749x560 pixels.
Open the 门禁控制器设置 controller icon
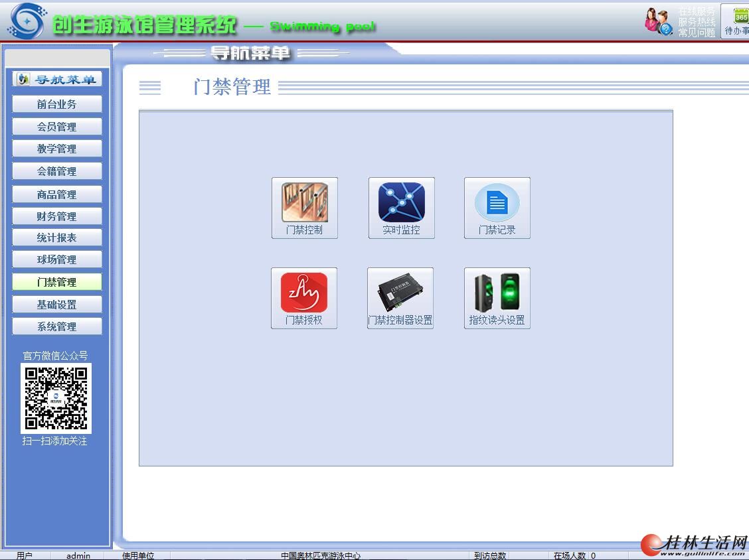tap(400, 297)
